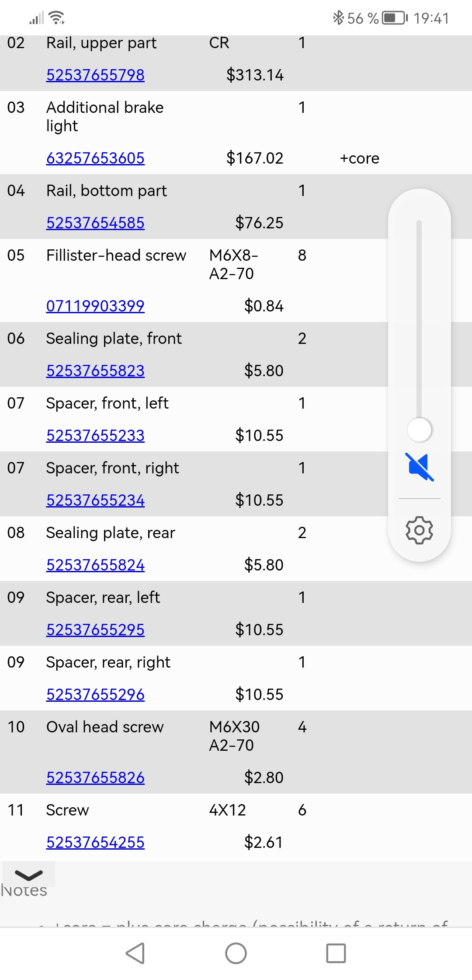
Task: Tap the cellular signal bars icon
Action: pyautogui.click(x=37, y=18)
